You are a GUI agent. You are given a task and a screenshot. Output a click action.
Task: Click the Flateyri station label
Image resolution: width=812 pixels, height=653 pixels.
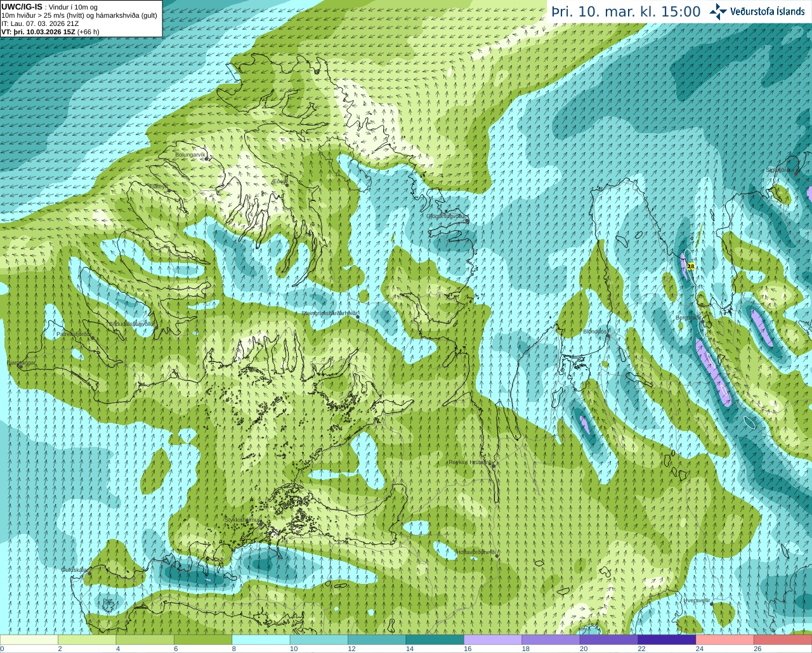click(x=159, y=186)
